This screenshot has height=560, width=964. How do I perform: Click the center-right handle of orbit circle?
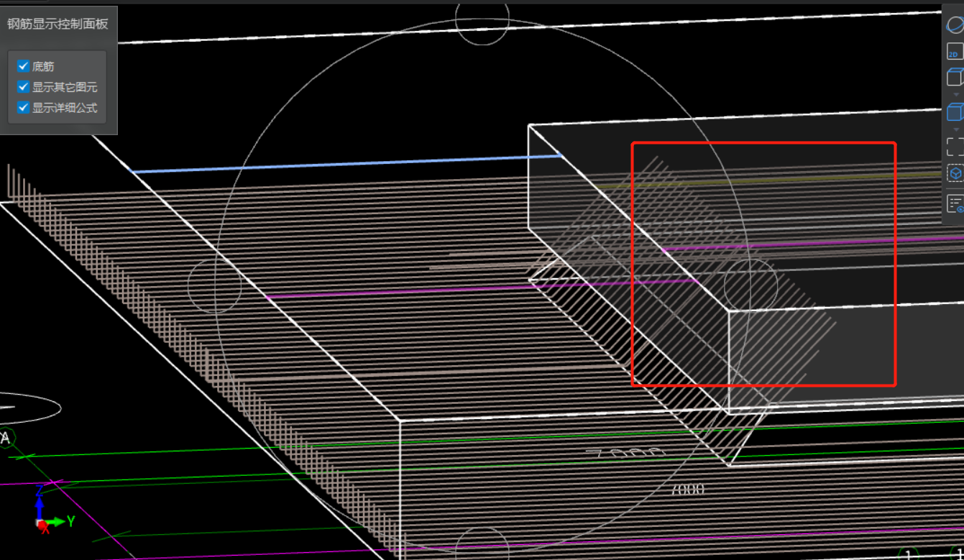tap(750, 286)
